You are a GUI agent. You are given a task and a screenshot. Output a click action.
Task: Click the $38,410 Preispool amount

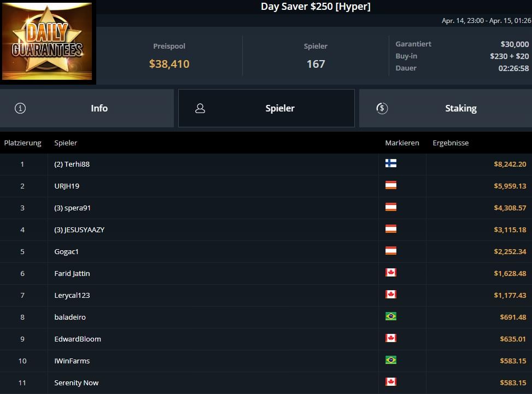169,64
